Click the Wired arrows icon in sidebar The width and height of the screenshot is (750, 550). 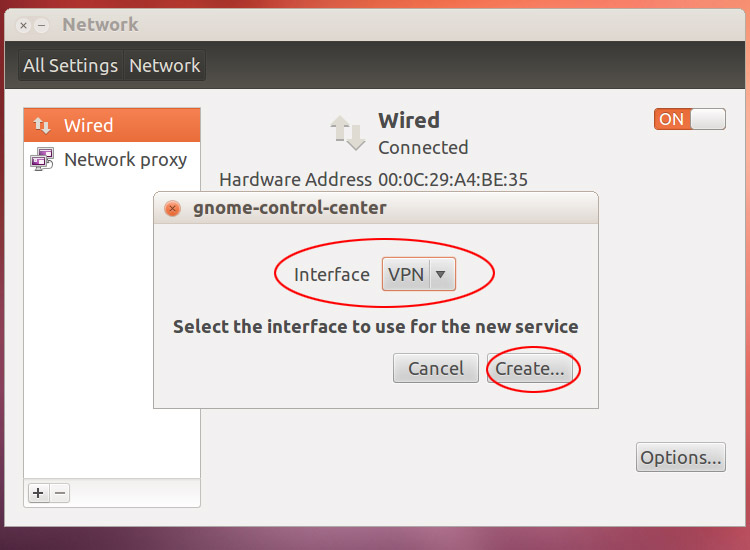pyautogui.click(x=42, y=125)
